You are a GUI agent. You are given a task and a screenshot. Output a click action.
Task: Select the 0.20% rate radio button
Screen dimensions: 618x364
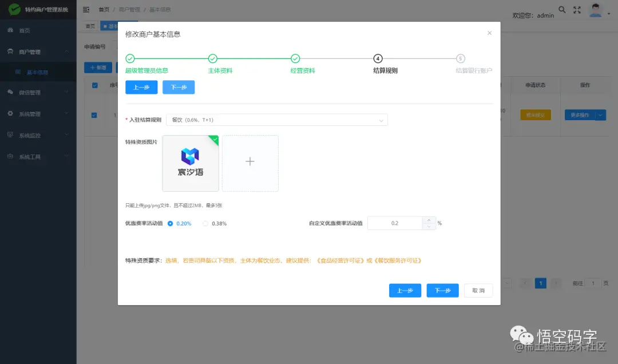[171, 224]
